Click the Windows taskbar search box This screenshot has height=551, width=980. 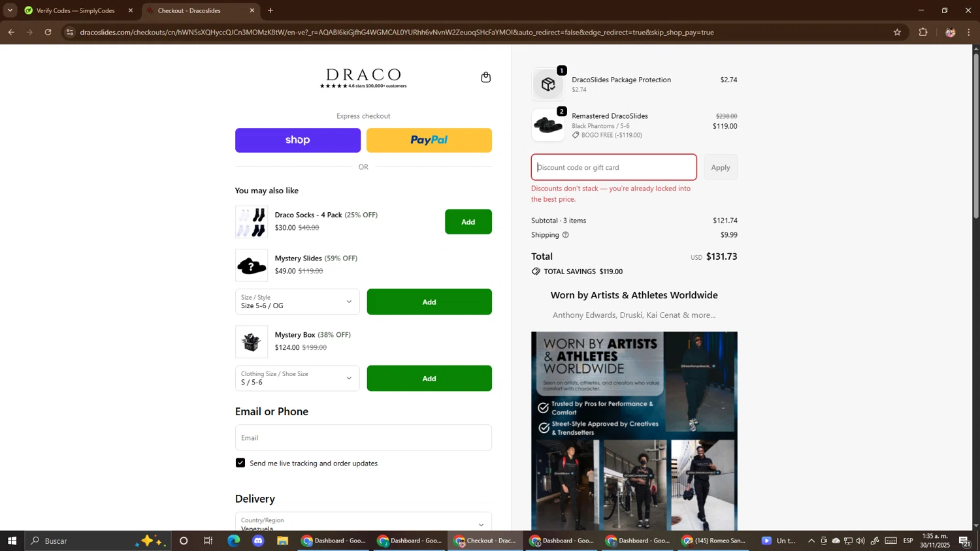tap(98, 541)
